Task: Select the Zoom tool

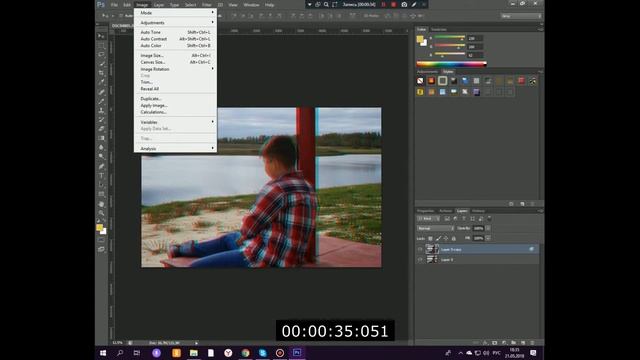Action: tap(101, 213)
